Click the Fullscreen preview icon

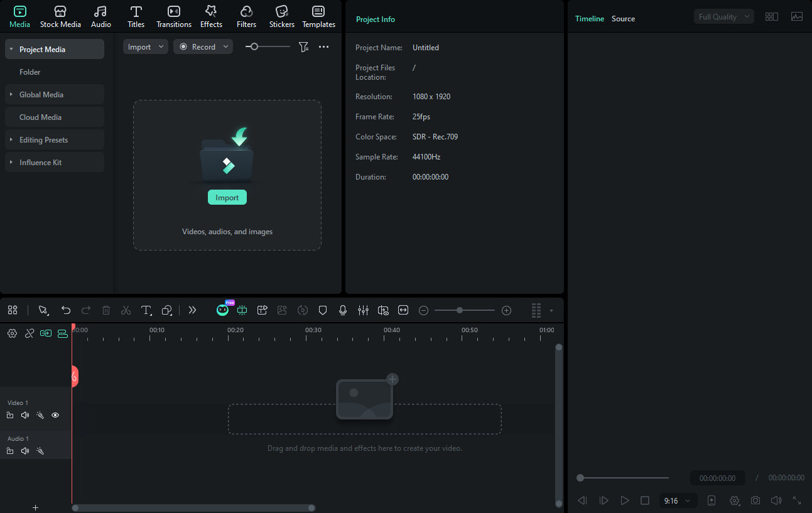coord(796,500)
